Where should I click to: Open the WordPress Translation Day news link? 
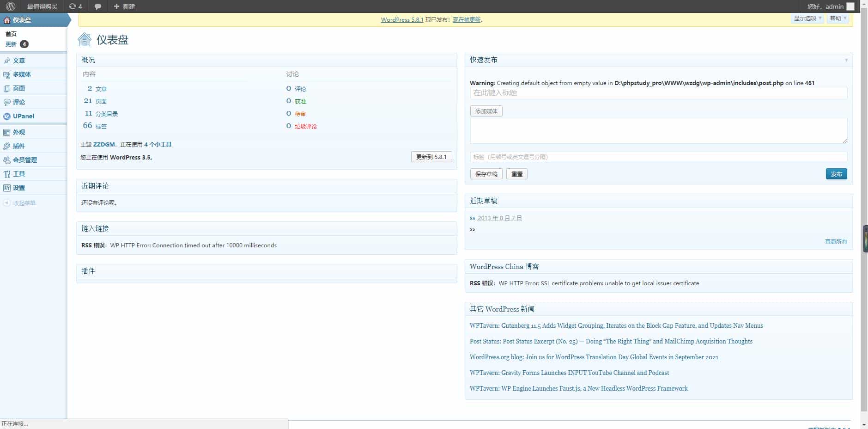(x=594, y=357)
